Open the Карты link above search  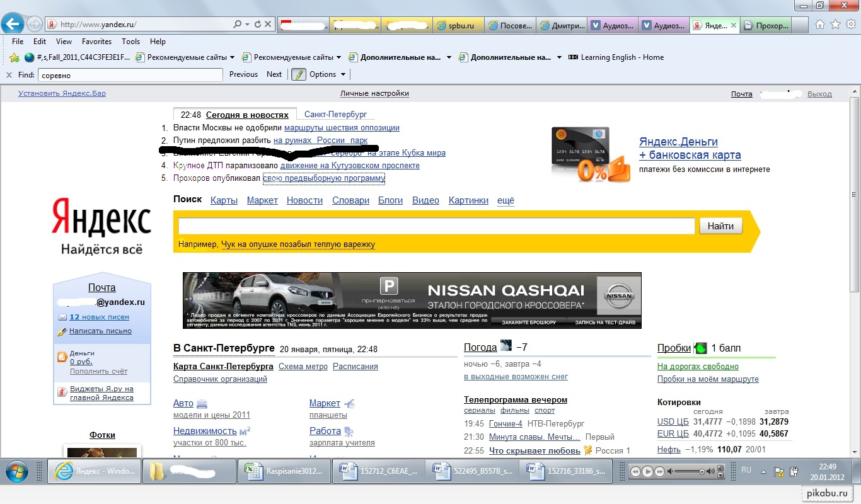coord(224,200)
